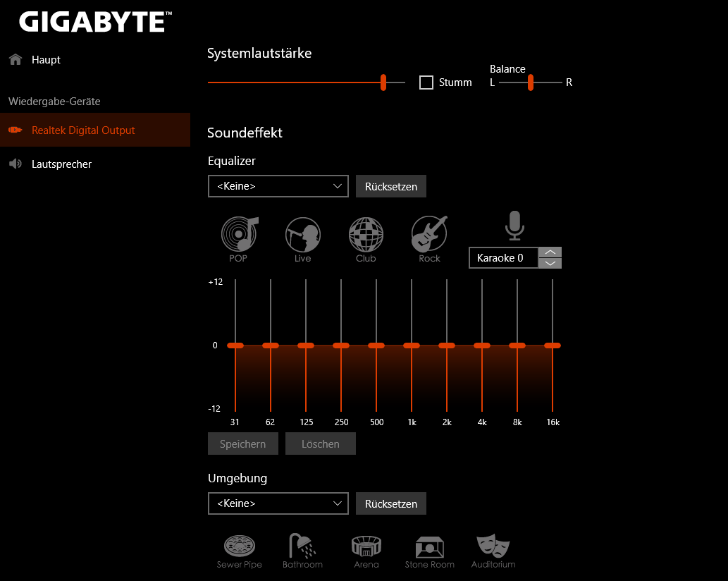Click the 8k equalizer band handle
This screenshot has width=728, height=581.
coord(517,345)
